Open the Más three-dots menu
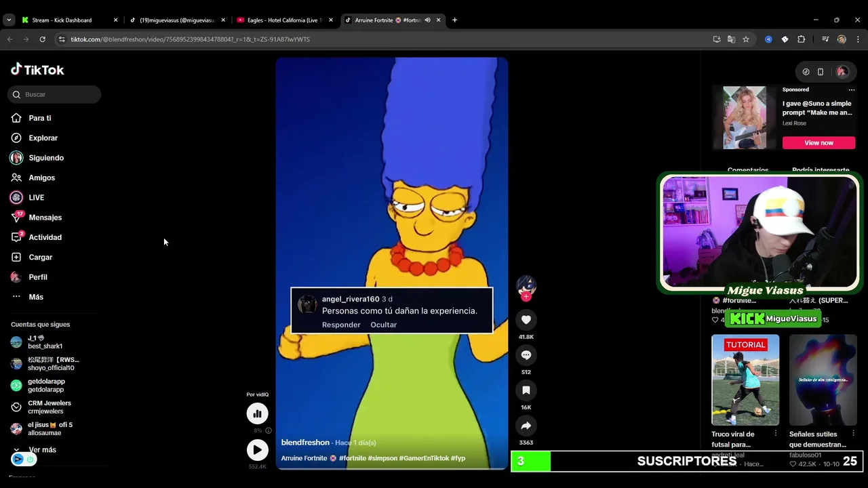 [16, 297]
